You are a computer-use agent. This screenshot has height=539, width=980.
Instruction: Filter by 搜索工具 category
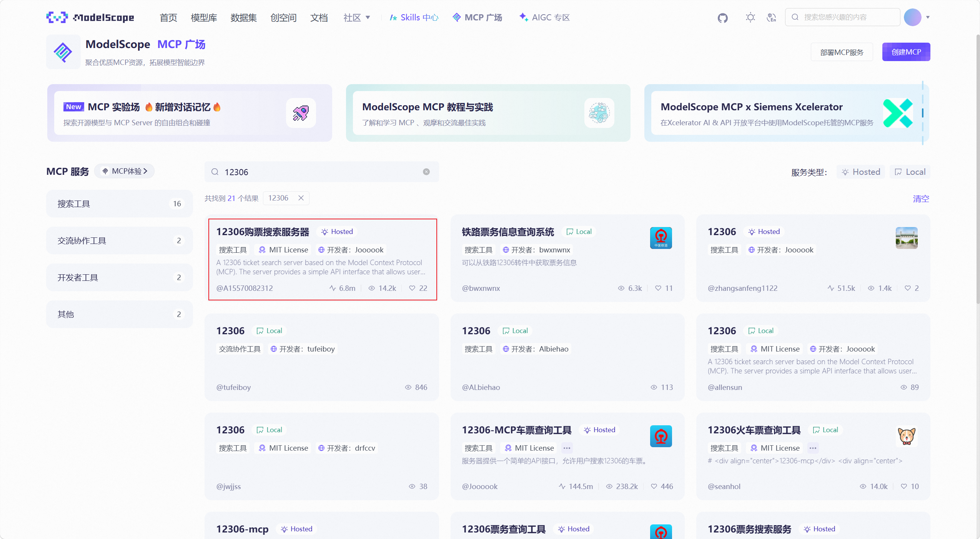(x=120, y=204)
